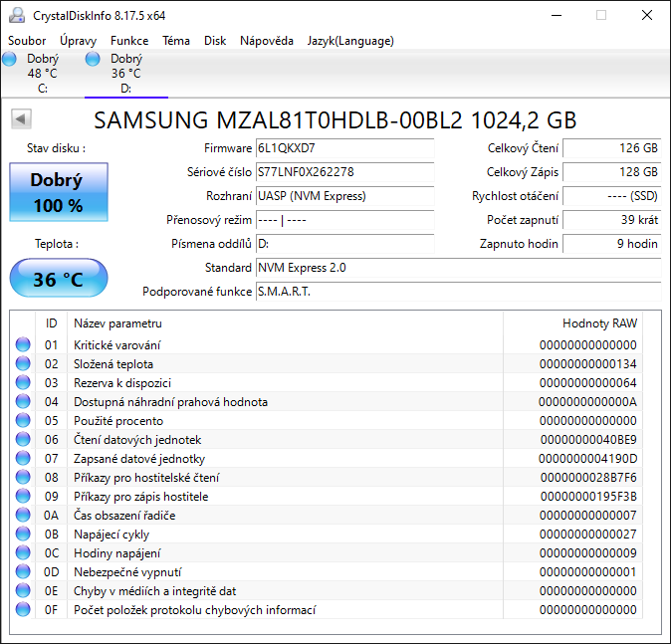The width and height of the screenshot is (671, 644).
Task: Click the Písmena oddílů field D:
Action: click(344, 244)
